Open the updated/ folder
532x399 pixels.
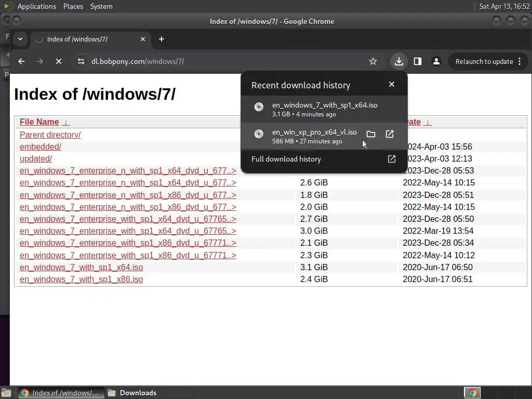point(36,158)
